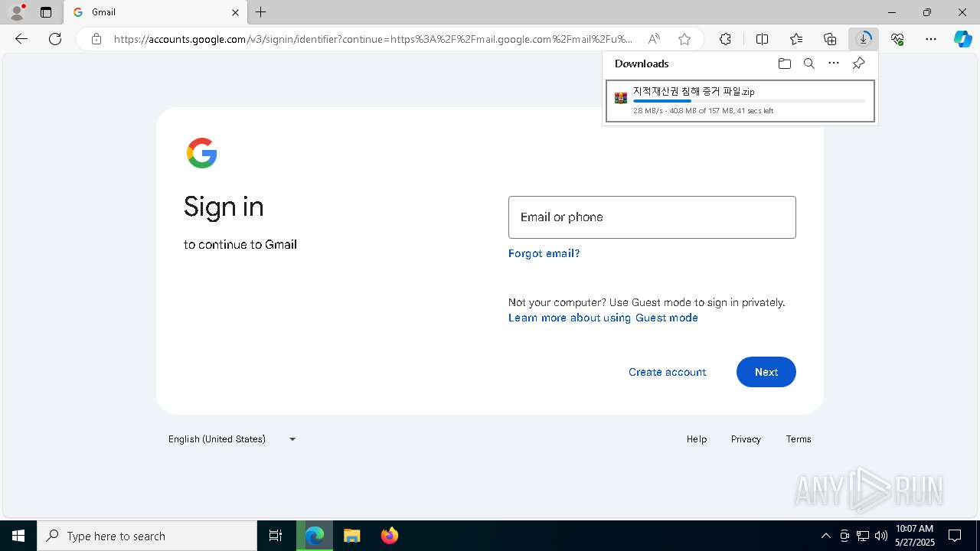Open the Favorites list icon
Image resolution: width=980 pixels, height=551 pixels.
[796, 39]
